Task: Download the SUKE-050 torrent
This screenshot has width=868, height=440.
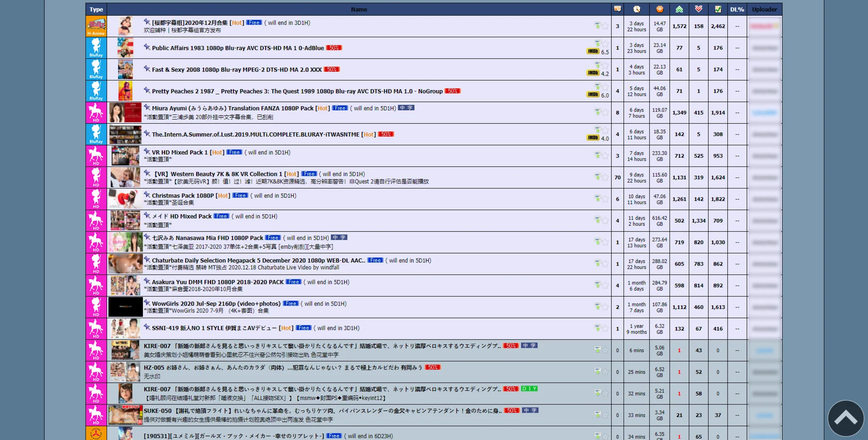Action: pyautogui.click(x=597, y=415)
